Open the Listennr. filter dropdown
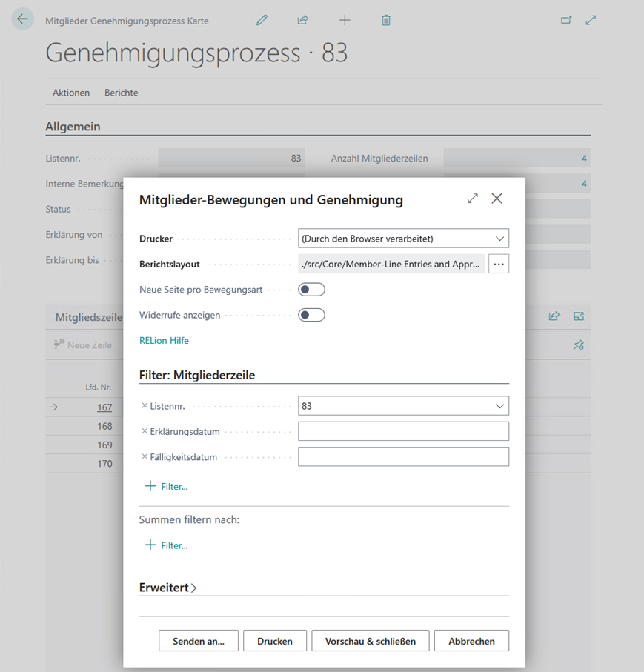Screen dimensions: 644x672 point(501,406)
